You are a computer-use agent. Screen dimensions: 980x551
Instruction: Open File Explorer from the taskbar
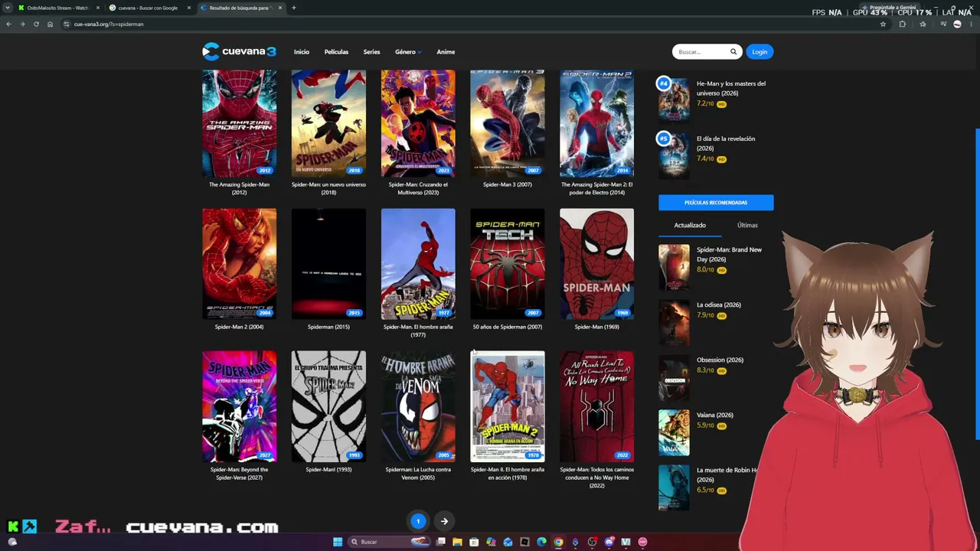click(x=457, y=542)
